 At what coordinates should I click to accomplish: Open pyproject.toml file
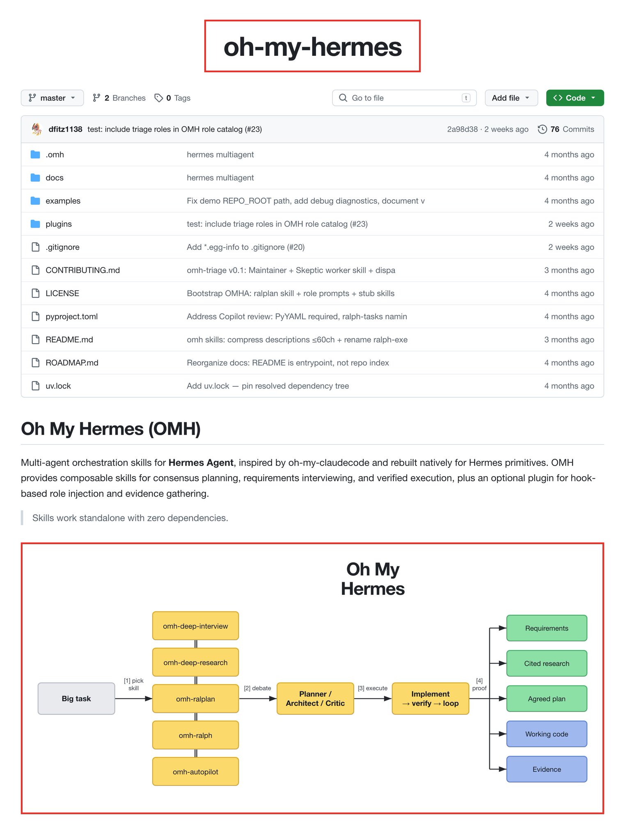(72, 317)
